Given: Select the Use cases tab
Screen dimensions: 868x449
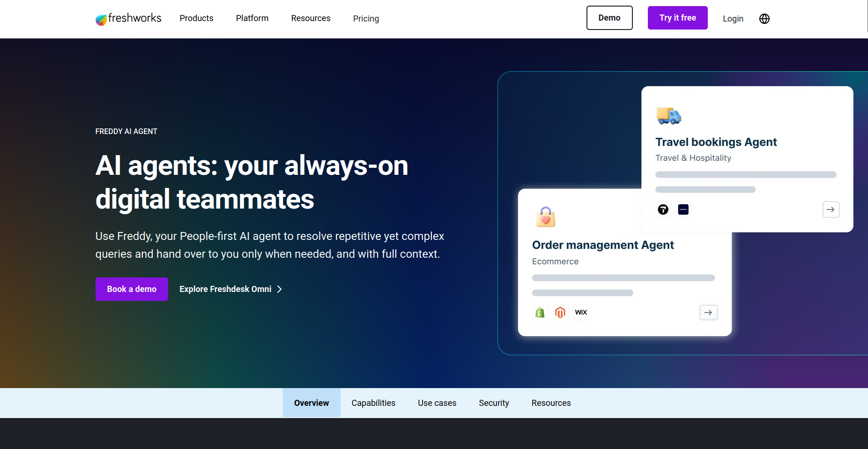Looking at the screenshot, I should 437,403.
